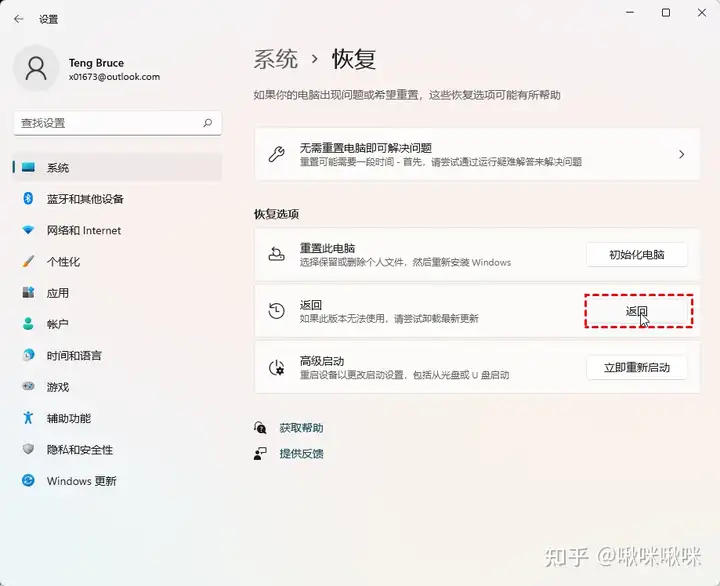Expand the 无需重置电脑即可解决问题 chevron
This screenshot has height=586, width=720.
681,154
